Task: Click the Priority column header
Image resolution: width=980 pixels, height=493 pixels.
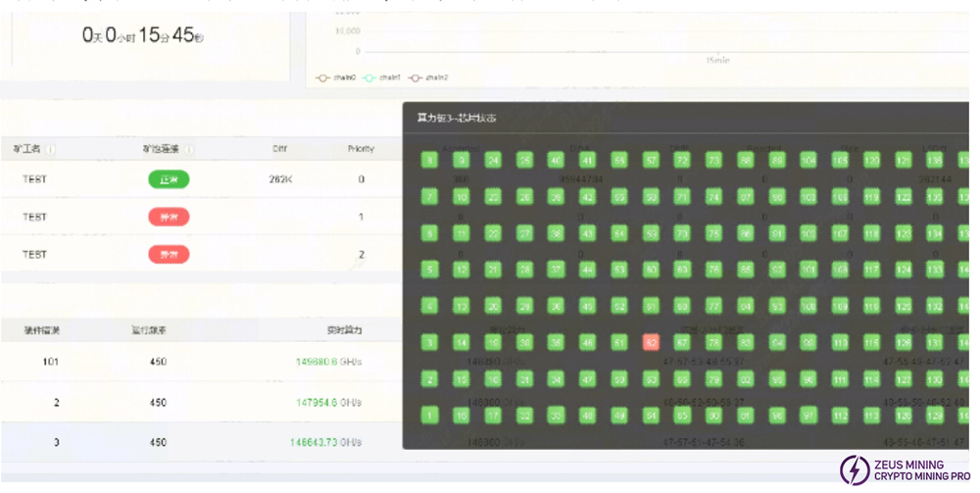Action: (361, 149)
